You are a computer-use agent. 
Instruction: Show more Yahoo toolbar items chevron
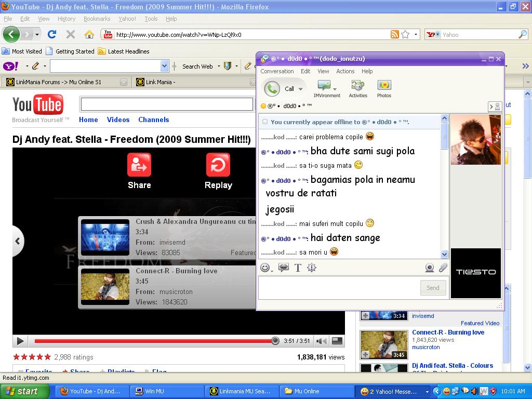click(526, 66)
